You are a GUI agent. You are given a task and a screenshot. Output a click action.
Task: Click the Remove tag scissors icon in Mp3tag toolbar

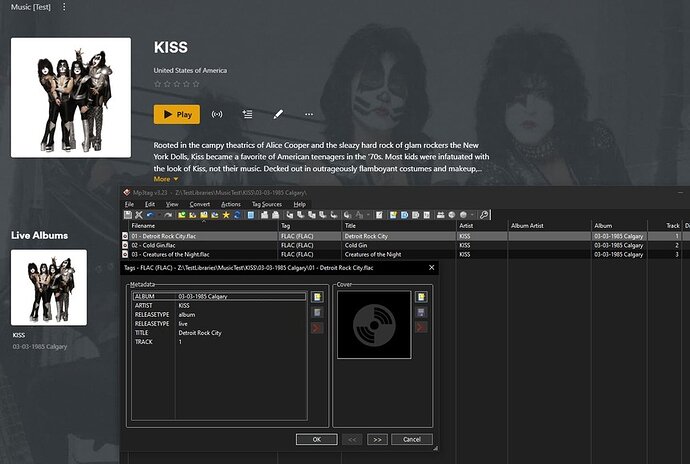pos(139,215)
